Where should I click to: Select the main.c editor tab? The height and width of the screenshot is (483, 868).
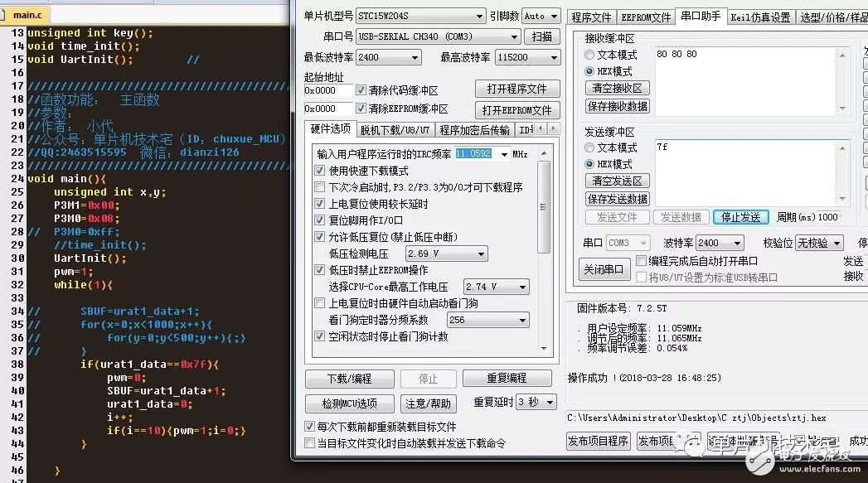(x=27, y=14)
